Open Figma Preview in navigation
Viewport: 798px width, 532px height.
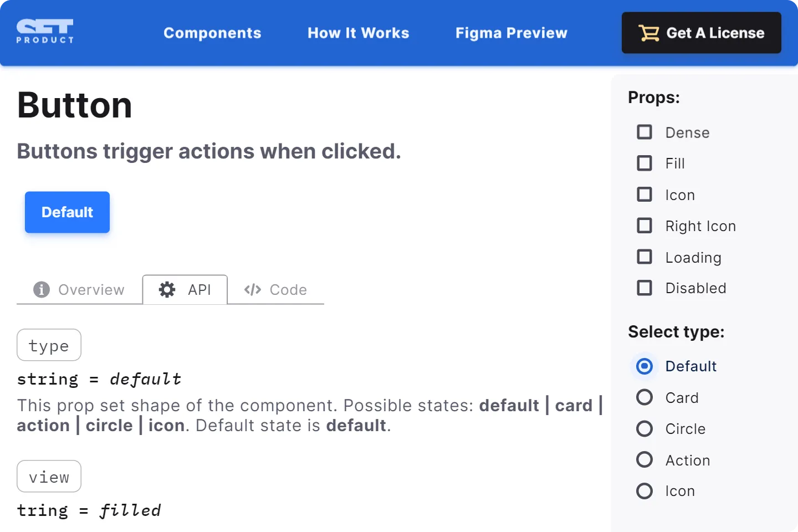click(x=511, y=33)
